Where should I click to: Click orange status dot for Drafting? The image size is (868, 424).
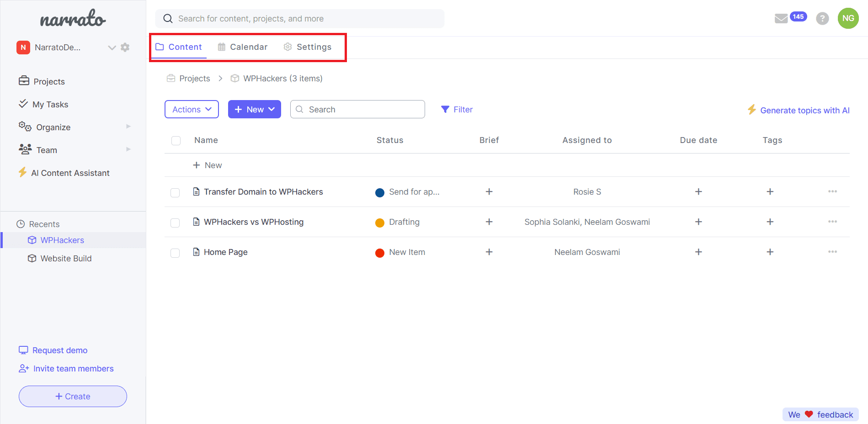(x=379, y=223)
